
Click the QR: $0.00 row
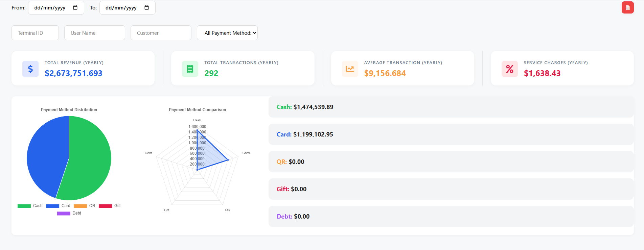point(451,161)
